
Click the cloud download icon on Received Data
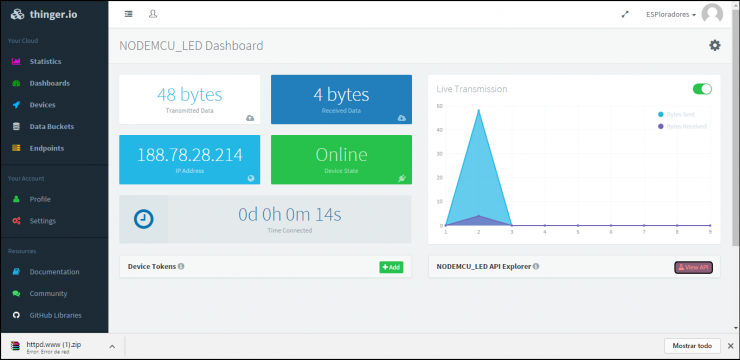402,118
